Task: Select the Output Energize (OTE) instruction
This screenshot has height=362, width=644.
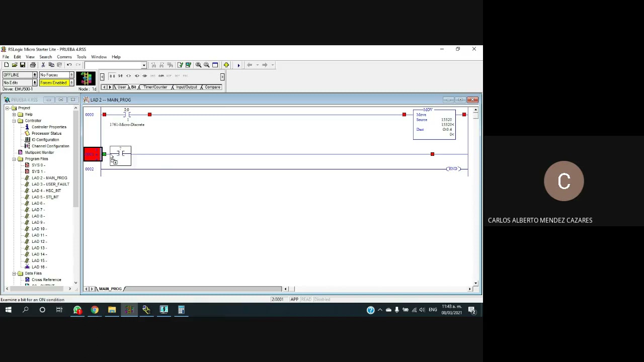Action: [x=128, y=76]
